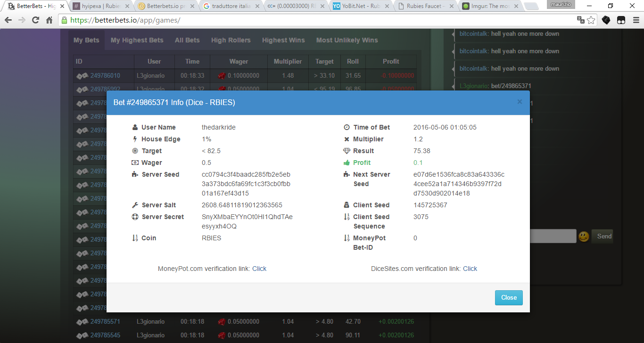Click the red ruby icon in 249786010 wager

[x=222, y=75]
